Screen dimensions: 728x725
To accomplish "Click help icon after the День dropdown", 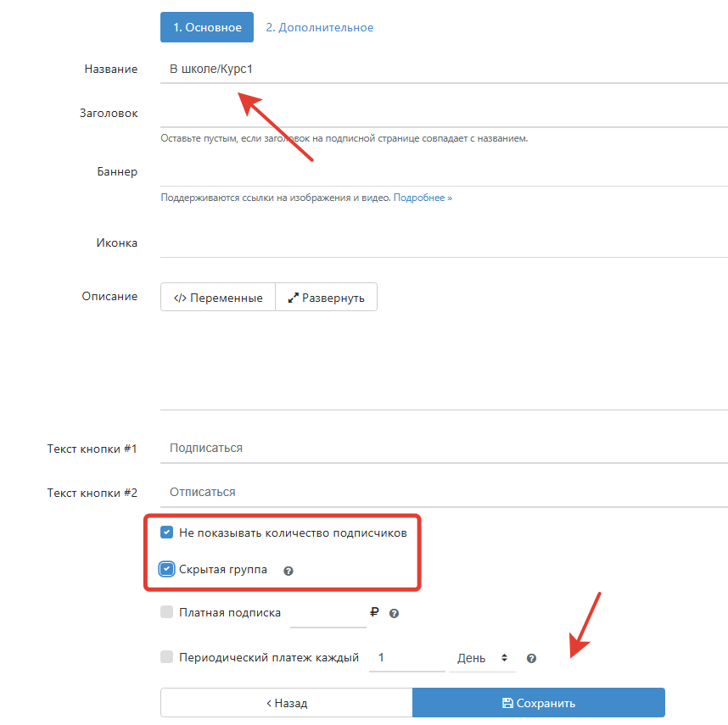I will (531, 658).
